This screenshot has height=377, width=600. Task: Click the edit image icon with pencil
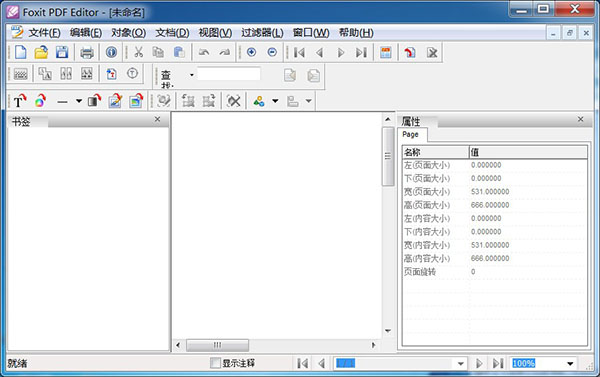[115, 101]
